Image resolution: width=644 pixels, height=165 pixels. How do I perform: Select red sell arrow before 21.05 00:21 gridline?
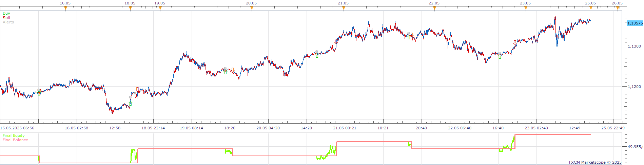click(336, 41)
